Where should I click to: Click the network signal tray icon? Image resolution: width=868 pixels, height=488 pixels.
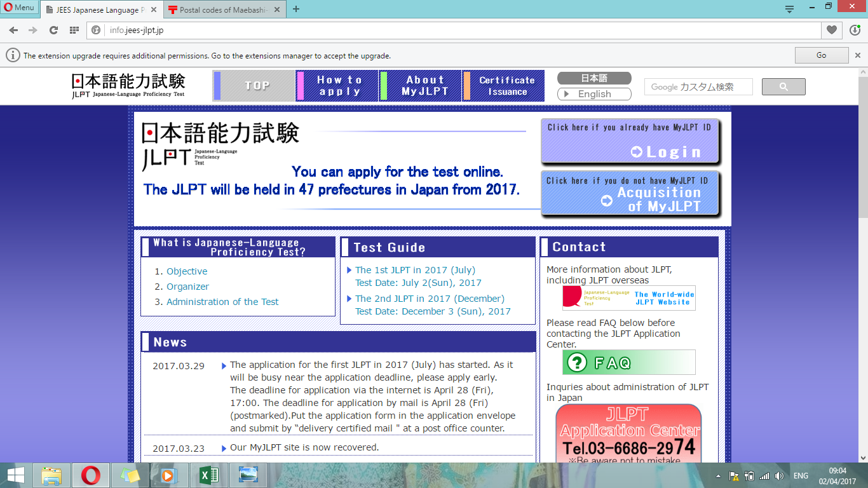[x=764, y=476]
